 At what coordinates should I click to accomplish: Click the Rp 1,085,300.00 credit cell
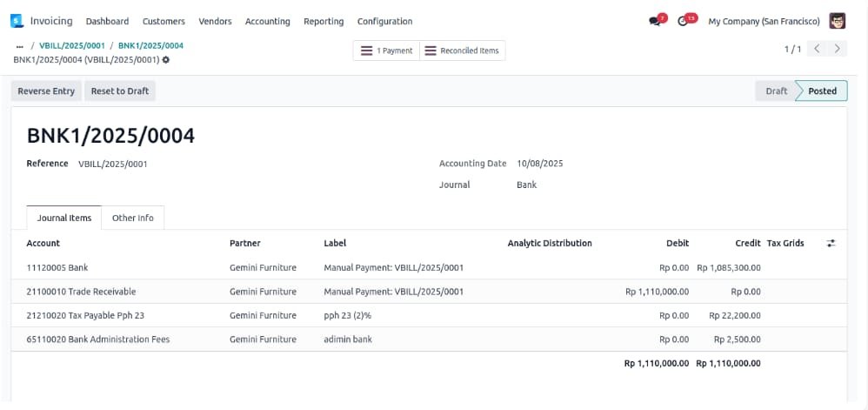pos(729,267)
